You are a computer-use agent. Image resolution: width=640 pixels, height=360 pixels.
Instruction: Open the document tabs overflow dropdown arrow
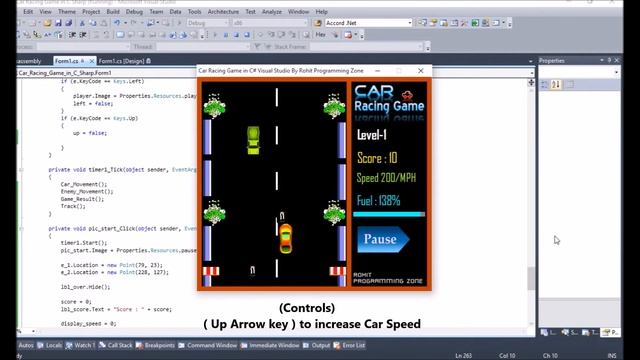click(x=531, y=61)
